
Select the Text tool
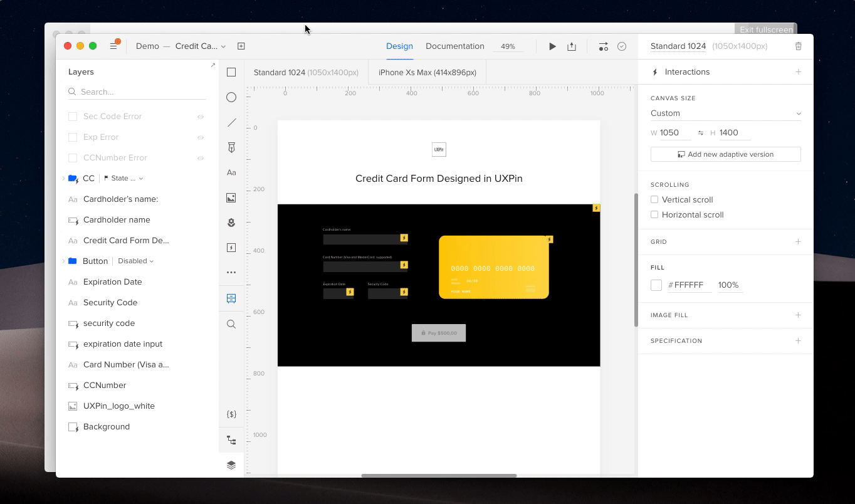[231, 172]
